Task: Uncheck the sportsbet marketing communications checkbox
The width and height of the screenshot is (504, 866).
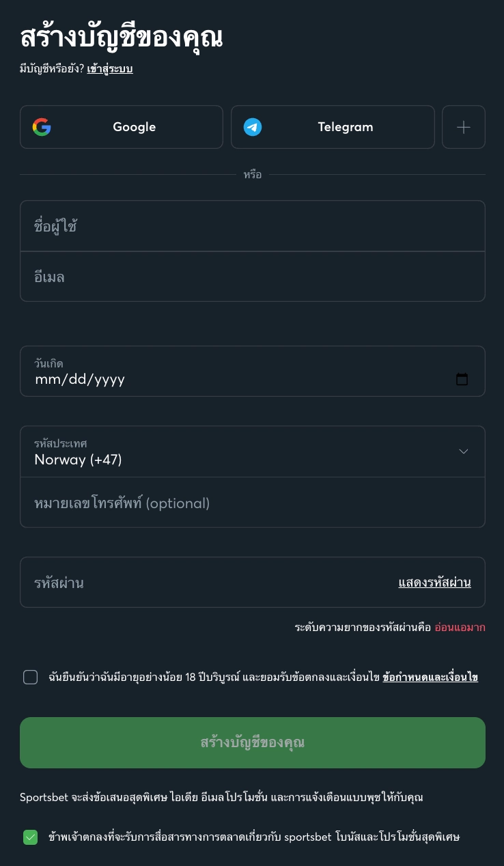Action: tap(31, 837)
